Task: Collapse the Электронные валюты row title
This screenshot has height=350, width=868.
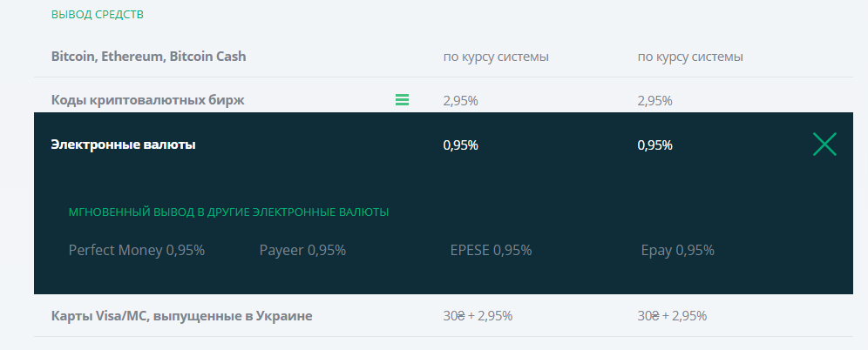Action: [124, 145]
